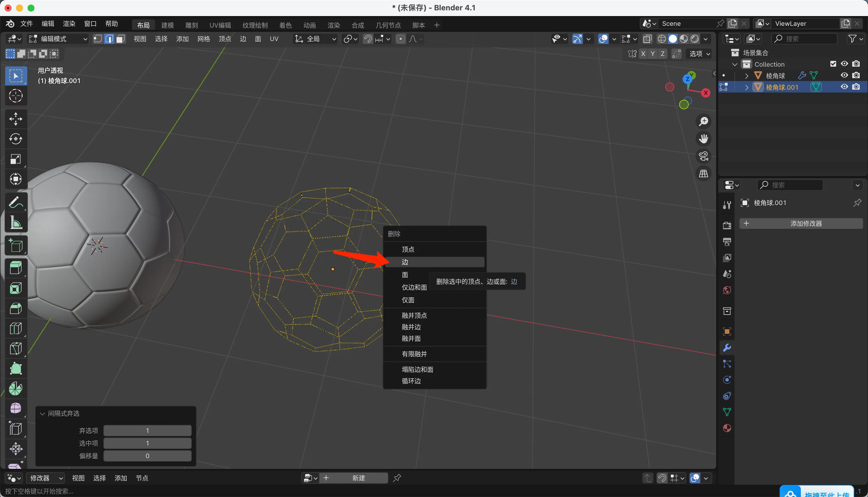Image resolution: width=868 pixels, height=497 pixels.
Task: Open the 编辑模式 mode dropdown
Action: click(58, 39)
